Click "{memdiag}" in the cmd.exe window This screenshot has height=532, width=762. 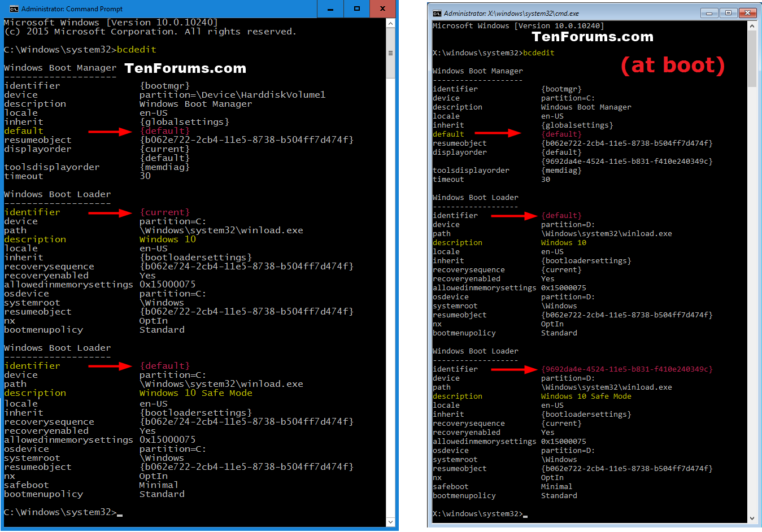coord(561,171)
